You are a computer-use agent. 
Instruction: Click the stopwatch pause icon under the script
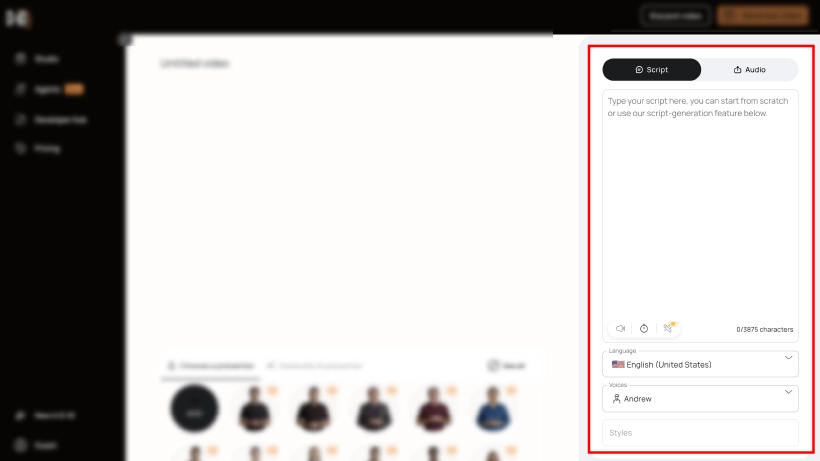(644, 329)
